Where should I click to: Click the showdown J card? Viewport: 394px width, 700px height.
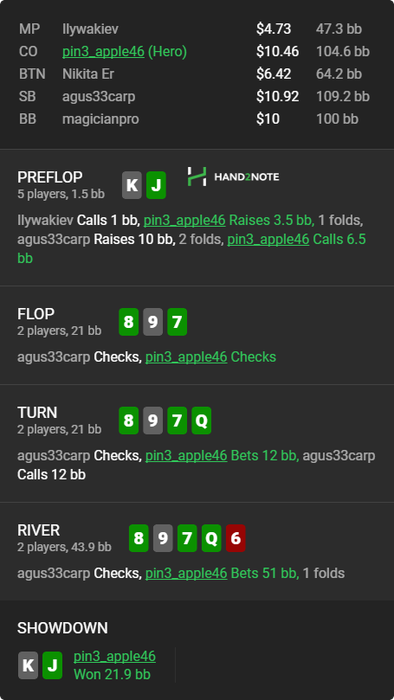(x=52, y=665)
